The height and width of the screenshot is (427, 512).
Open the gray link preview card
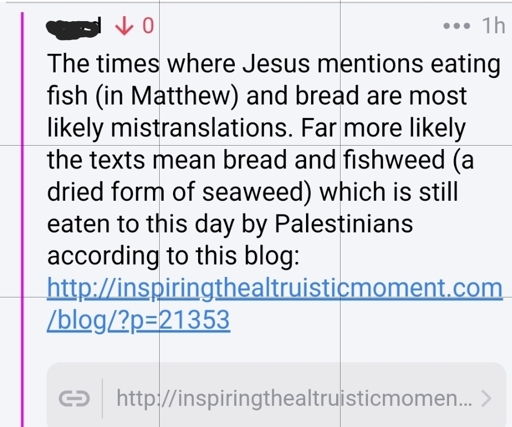[276, 395]
